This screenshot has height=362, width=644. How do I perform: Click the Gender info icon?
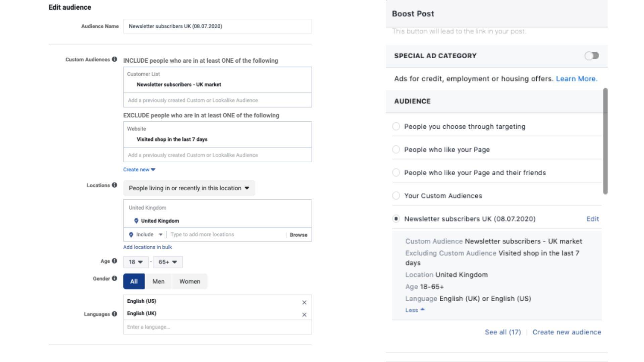[114, 278]
